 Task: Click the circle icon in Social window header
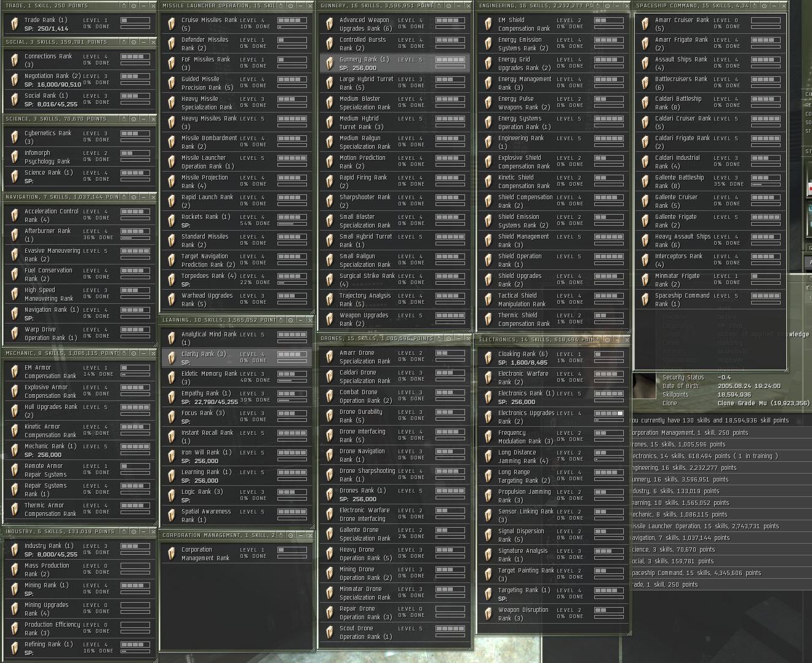[133, 42]
